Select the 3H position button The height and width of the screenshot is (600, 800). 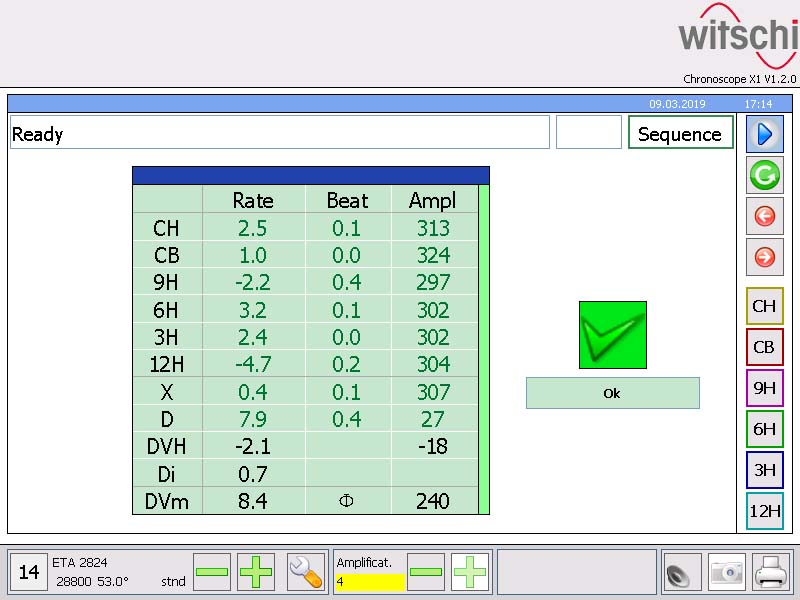(765, 470)
